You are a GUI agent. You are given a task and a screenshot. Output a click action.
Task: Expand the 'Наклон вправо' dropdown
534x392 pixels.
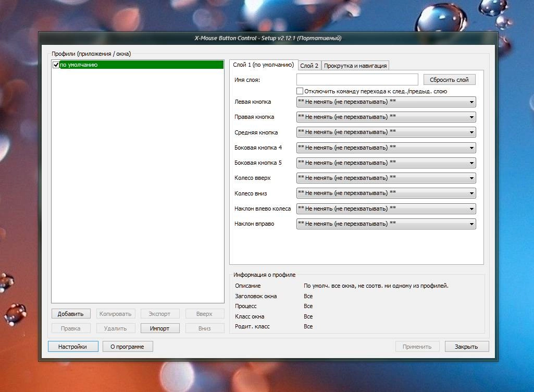386,224
